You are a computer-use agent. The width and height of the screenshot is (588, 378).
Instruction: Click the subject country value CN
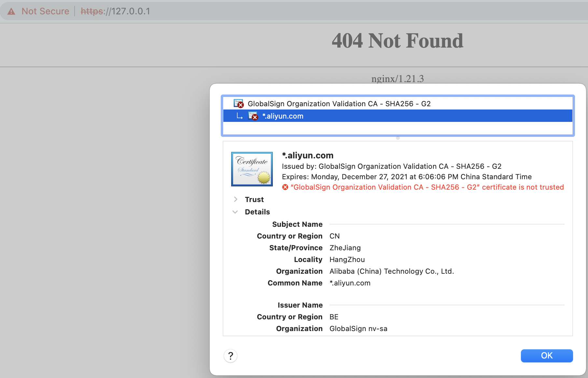[x=334, y=236]
